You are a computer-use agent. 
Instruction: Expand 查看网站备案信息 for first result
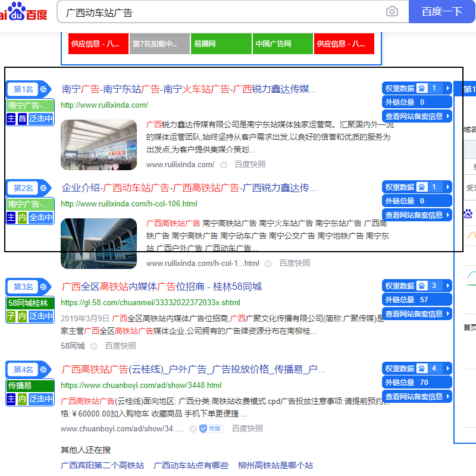coord(417,116)
